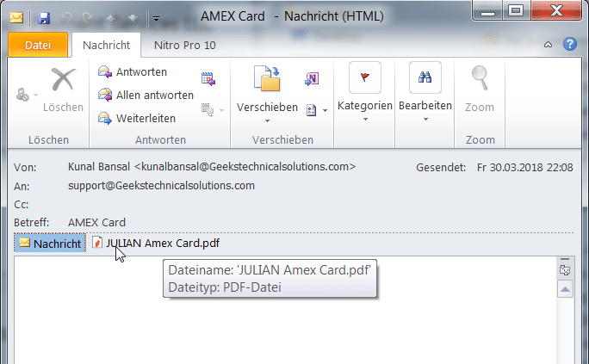589x364 pixels.
Task: Click the Zoom magnifier button
Action: click(x=480, y=89)
